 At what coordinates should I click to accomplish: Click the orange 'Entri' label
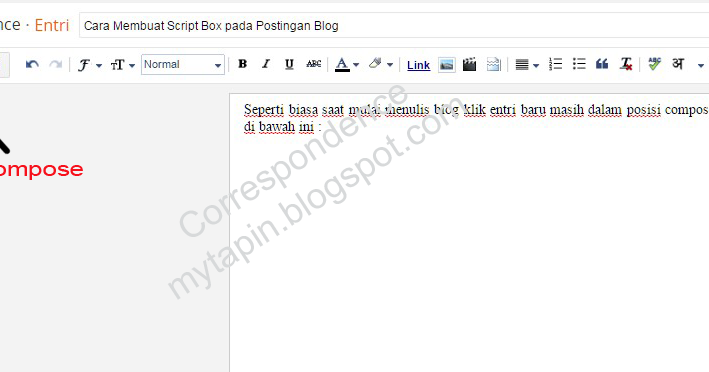pyautogui.click(x=52, y=25)
